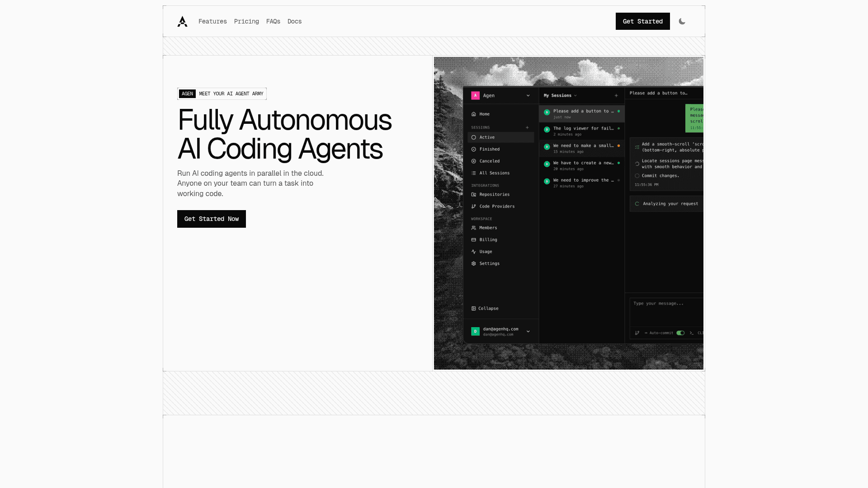Toggle dark mode moon icon
The image size is (868, 488).
coord(682,21)
